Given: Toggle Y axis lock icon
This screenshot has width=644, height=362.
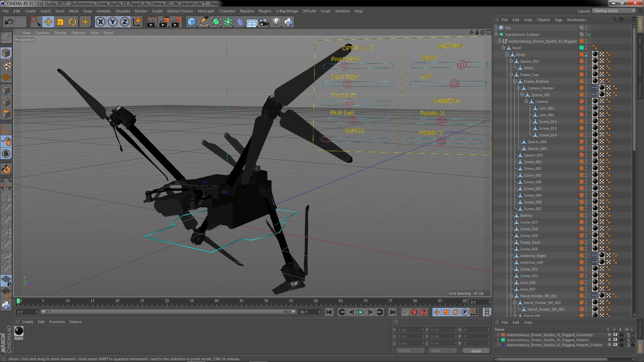Looking at the screenshot, I should pyautogui.click(x=113, y=22).
